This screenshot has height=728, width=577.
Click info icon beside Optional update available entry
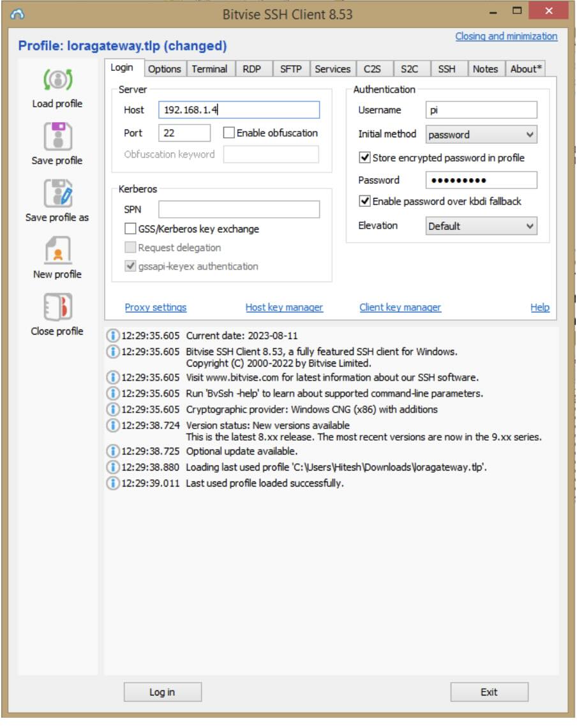(x=112, y=451)
